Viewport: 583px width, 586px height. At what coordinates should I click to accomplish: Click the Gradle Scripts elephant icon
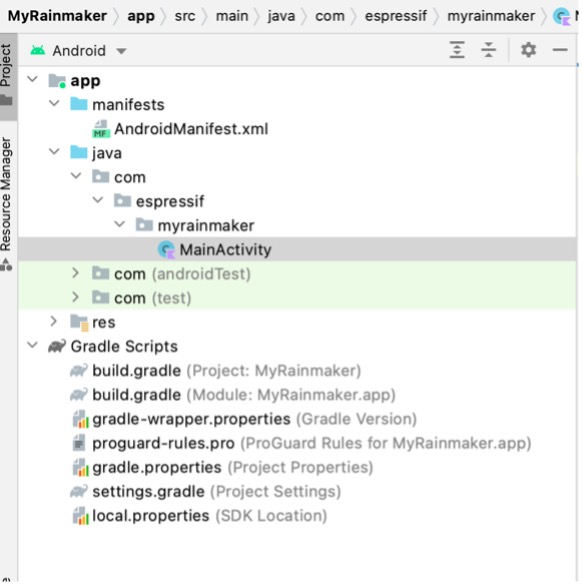tap(57, 346)
